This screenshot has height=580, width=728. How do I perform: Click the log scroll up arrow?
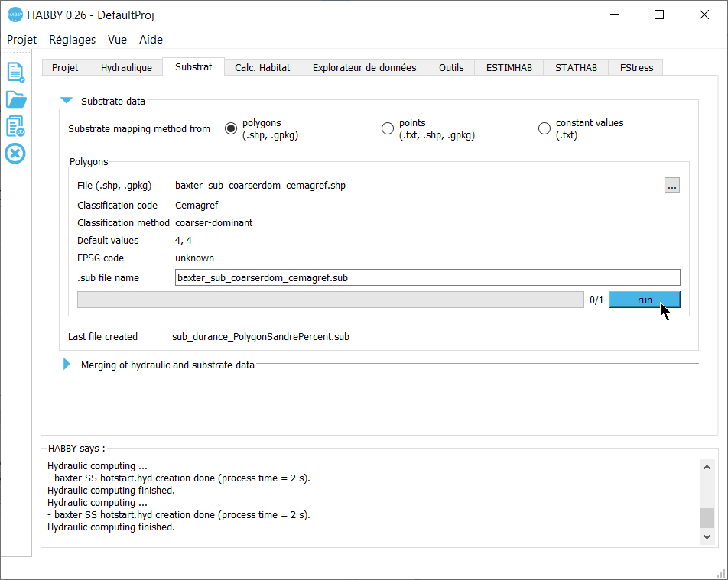[x=707, y=468]
